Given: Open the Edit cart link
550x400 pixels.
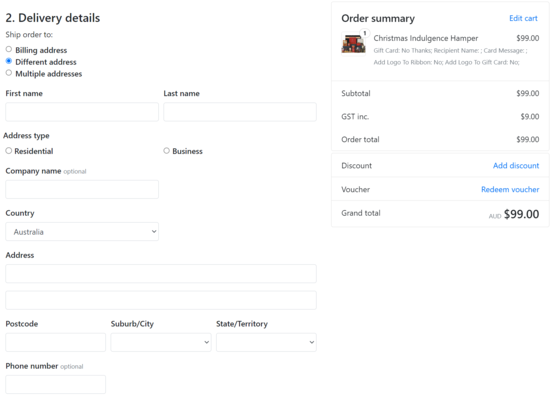Looking at the screenshot, I should (523, 18).
